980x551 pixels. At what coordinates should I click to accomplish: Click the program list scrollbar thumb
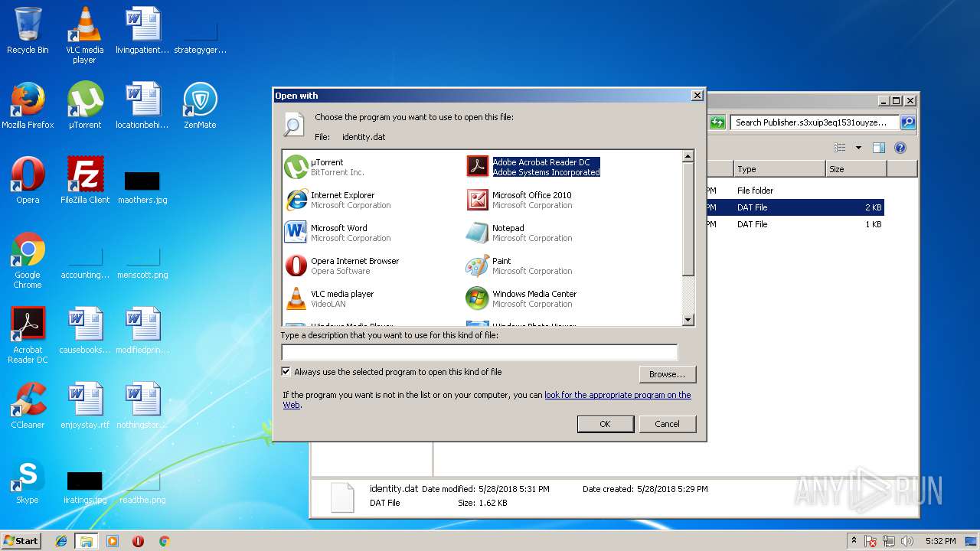click(x=688, y=219)
